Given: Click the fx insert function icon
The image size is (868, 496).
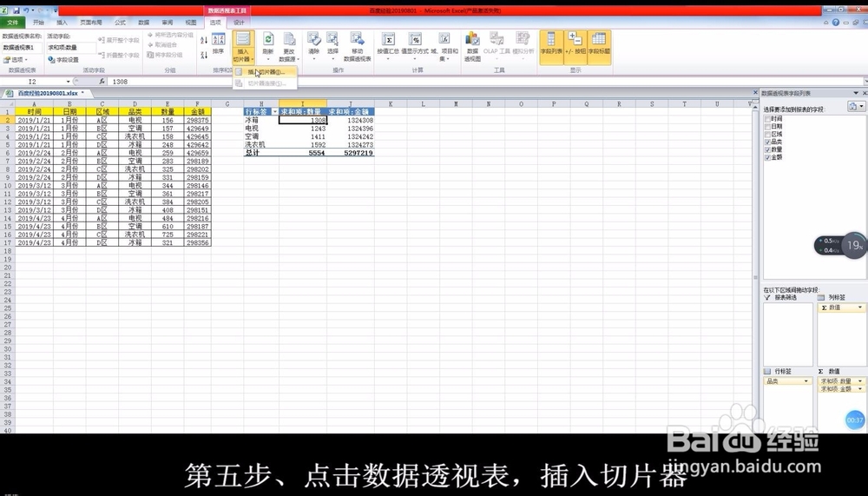Looking at the screenshot, I should (102, 82).
